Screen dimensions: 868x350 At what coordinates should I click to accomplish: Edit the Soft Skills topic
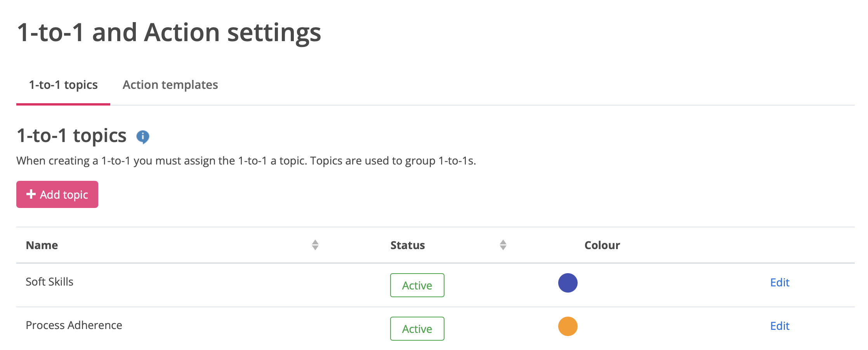pyautogui.click(x=779, y=282)
